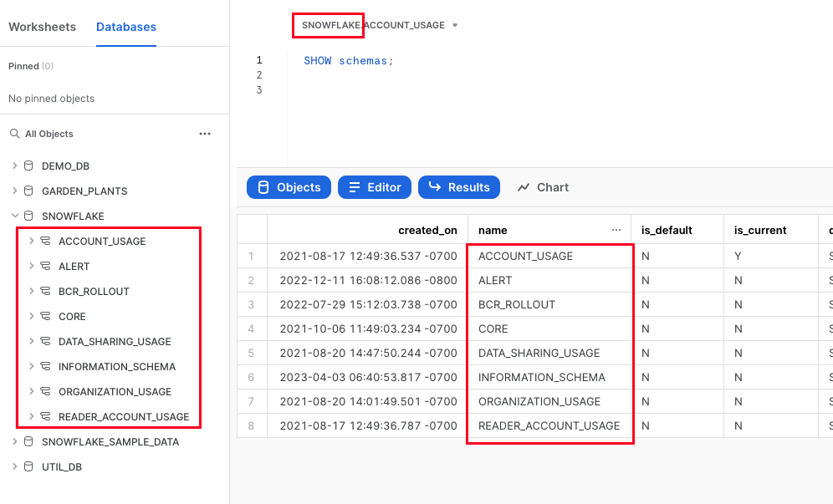Open the SNOWFLAKE.ACCOUNT_USAGE context dropdown
The width and height of the screenshot is (833, 504).
pos(380,25)
